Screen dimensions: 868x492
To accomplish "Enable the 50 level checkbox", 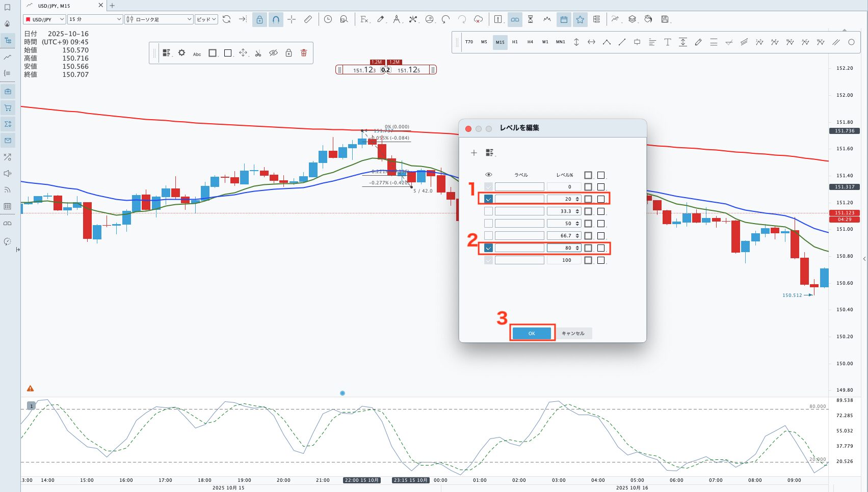I will click(488, 224).
